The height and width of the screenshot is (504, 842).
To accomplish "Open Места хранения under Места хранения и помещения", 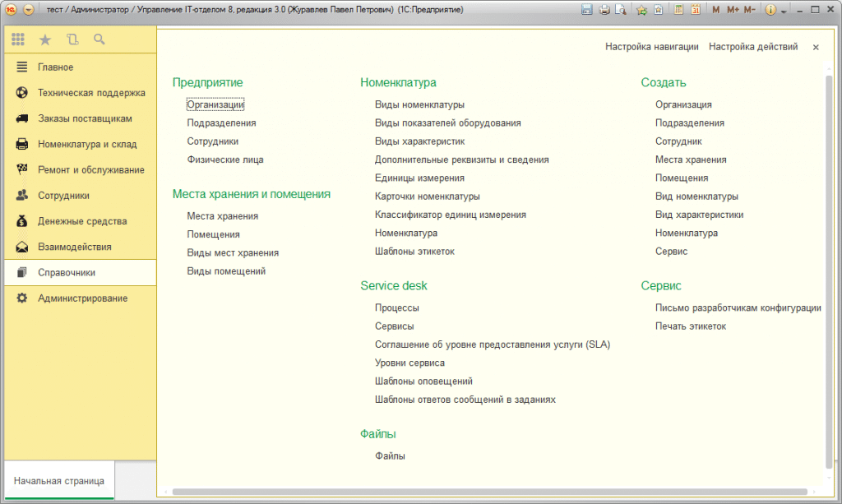I will 222,215.
